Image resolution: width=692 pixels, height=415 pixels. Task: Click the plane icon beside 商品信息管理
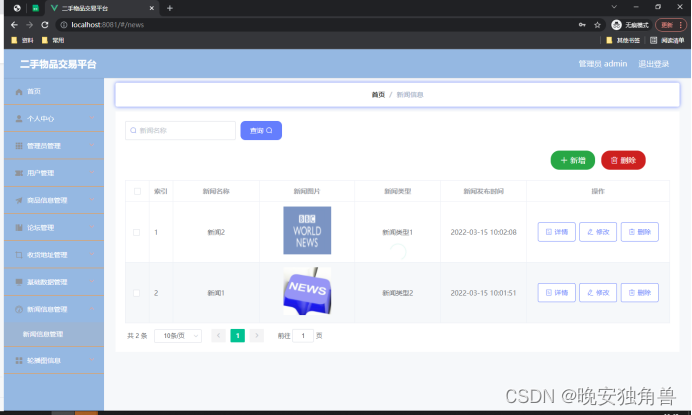(19, 200)
